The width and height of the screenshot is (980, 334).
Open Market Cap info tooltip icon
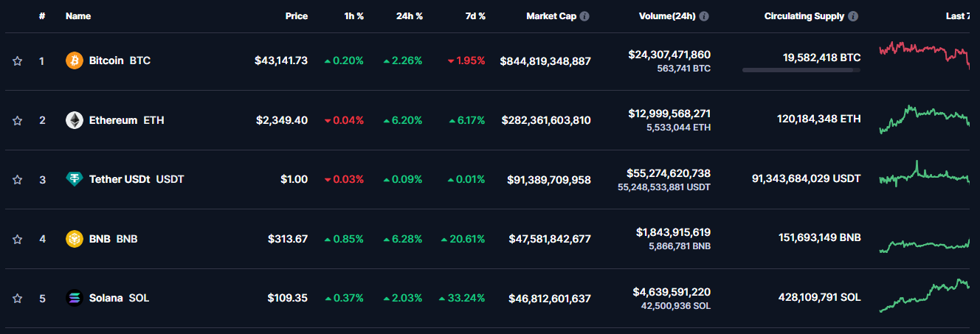point(584,16)
